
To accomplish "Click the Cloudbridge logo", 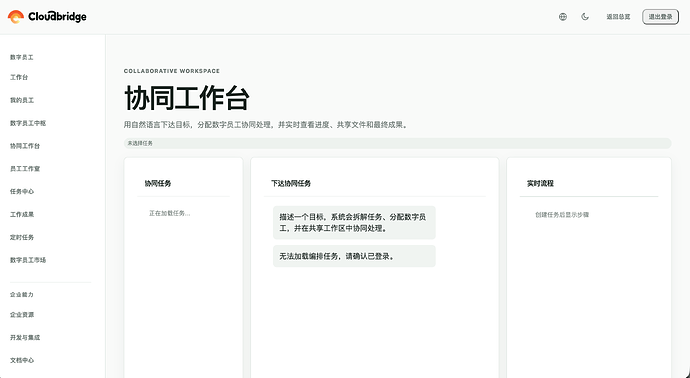I will tap(47, 17).
